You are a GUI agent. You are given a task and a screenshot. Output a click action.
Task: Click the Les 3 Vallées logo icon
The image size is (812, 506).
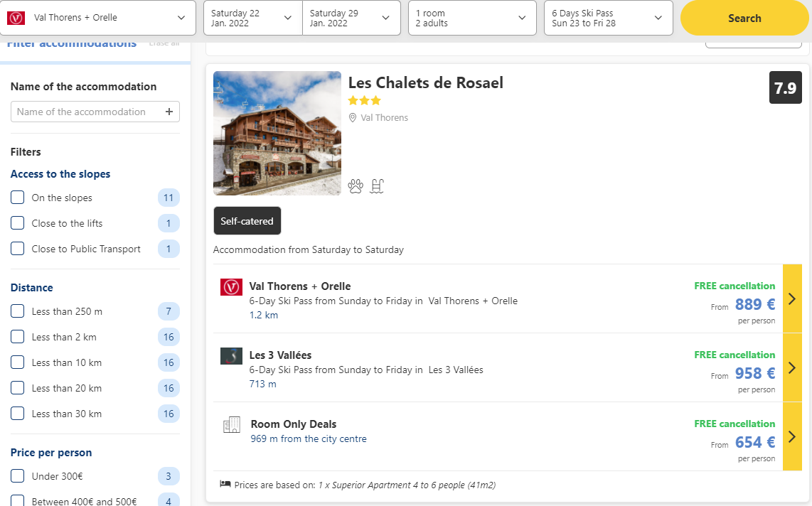pyautogui.click(x=232, y=356)
